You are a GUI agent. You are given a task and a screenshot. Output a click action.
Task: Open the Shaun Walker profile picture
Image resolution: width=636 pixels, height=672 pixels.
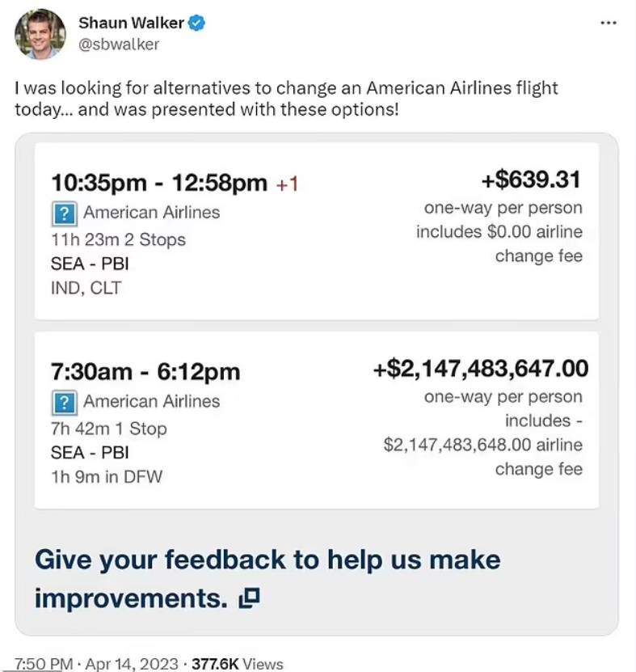(40, 33)
